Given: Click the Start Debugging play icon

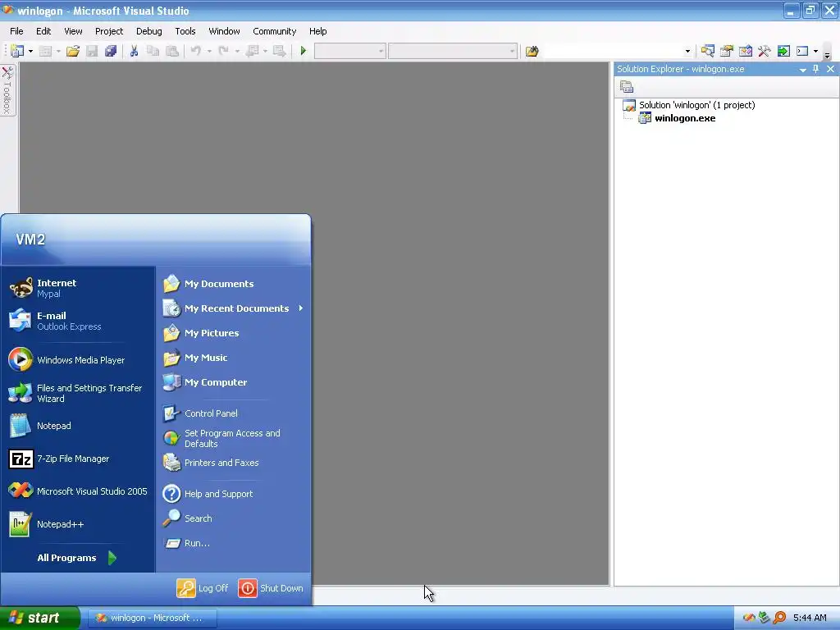Looking at the screenshot, I should (x=304, y=51).
